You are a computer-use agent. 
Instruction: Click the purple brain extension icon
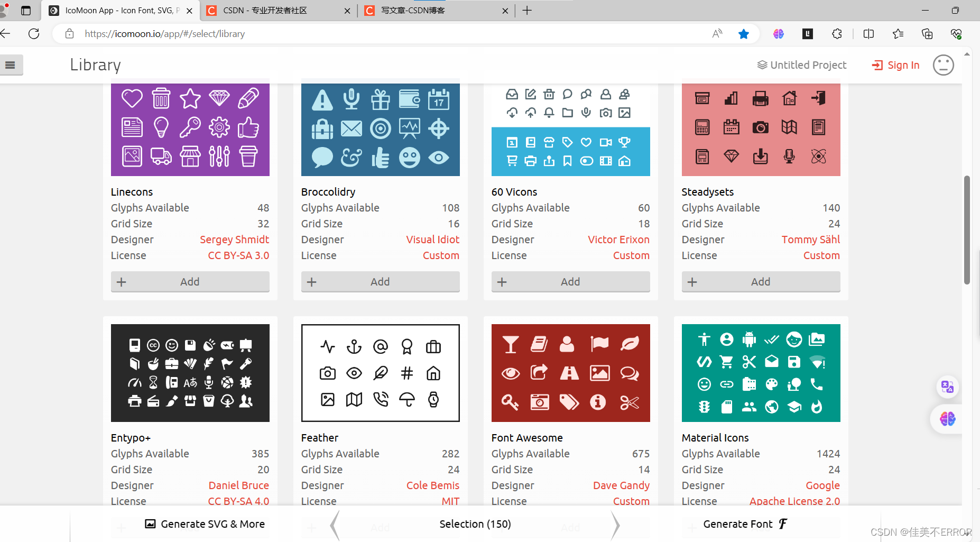779,34
